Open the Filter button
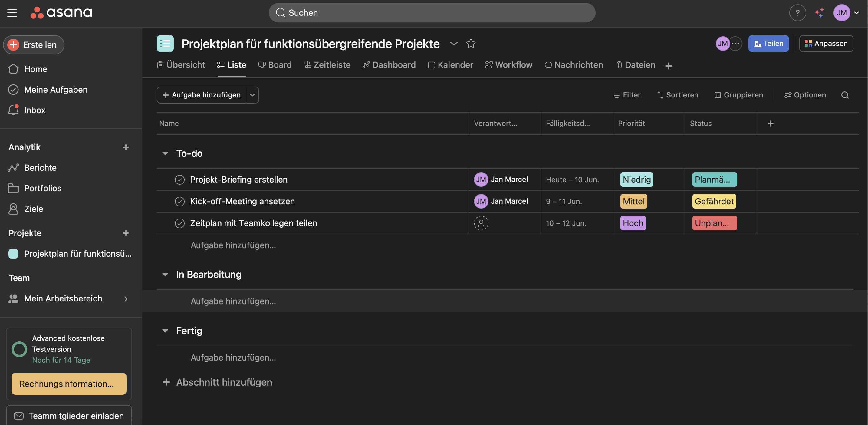The height and width of the screenshot is (425, 868). click(x=627, y=95)
